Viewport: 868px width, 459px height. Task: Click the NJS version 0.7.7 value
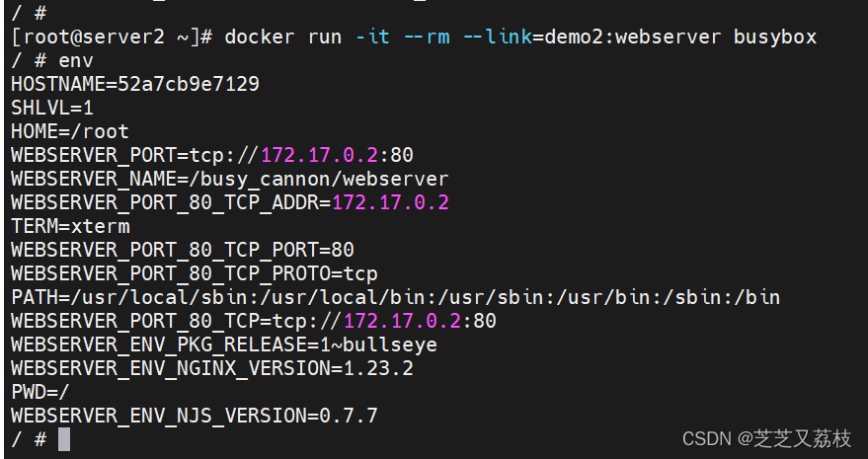pyautogui.click(x=349, y=417)
